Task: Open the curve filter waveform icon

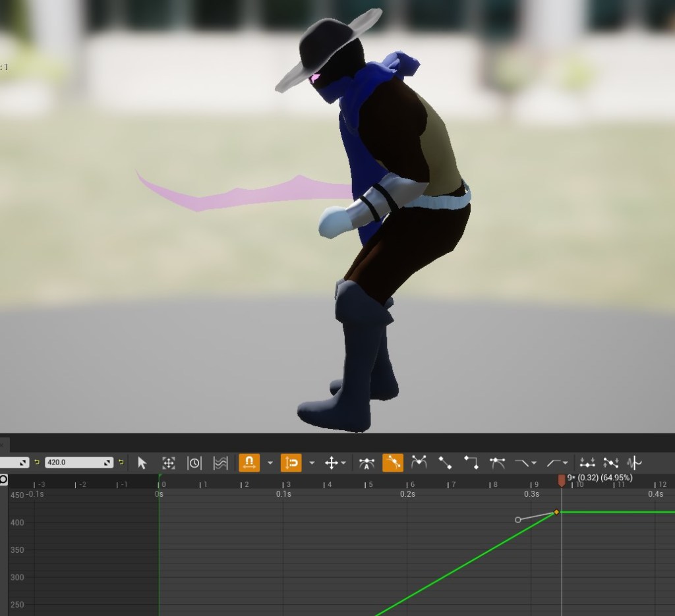Action: pos(635,463)
